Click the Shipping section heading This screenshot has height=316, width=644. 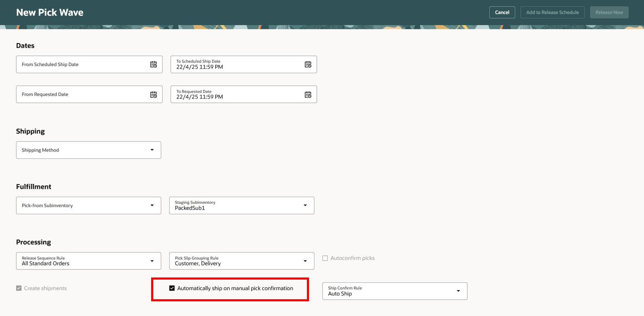(x=31, y=131)
